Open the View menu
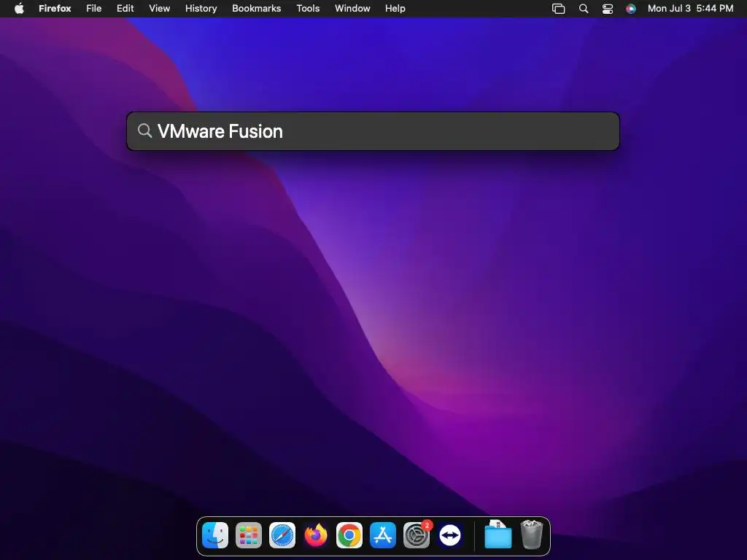 click(x=160, y=9)
